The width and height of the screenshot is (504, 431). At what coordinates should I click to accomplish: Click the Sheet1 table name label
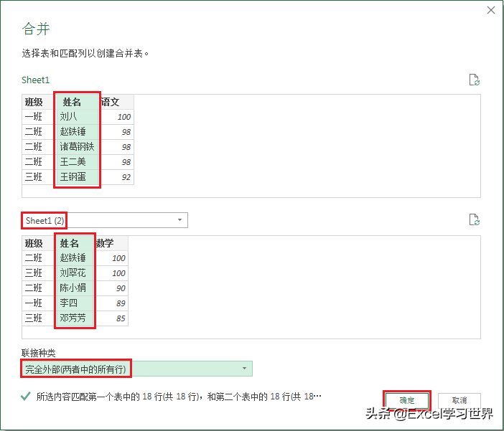click(35, 80)
